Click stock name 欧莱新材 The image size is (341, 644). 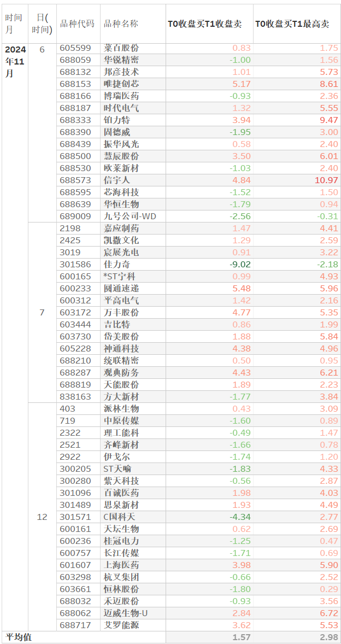pos(121,169)
